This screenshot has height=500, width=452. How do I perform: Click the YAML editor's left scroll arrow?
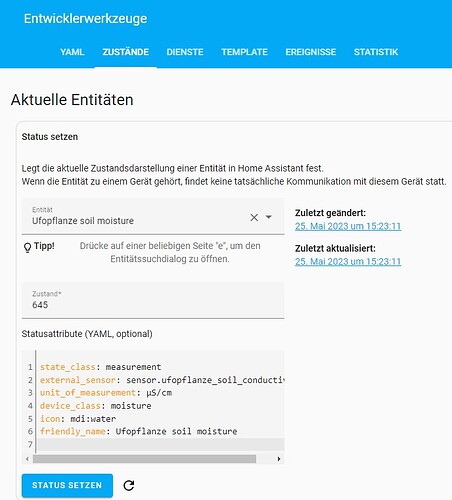tap(27, 459)
